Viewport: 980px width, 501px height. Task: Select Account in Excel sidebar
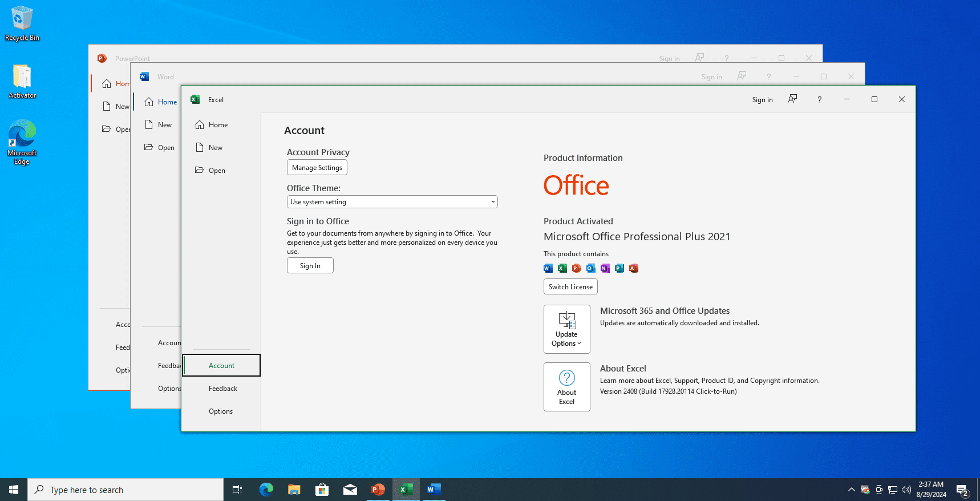[221, 366]
